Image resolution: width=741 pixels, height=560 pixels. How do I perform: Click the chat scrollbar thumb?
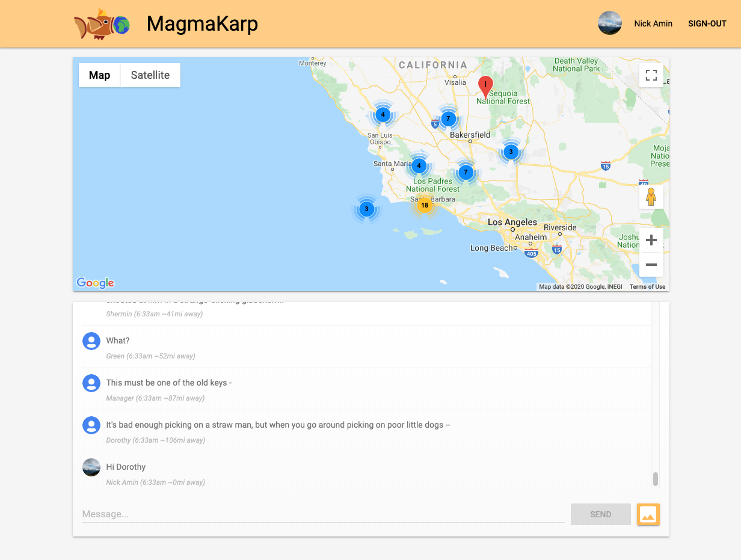click(x=656, y=479)
